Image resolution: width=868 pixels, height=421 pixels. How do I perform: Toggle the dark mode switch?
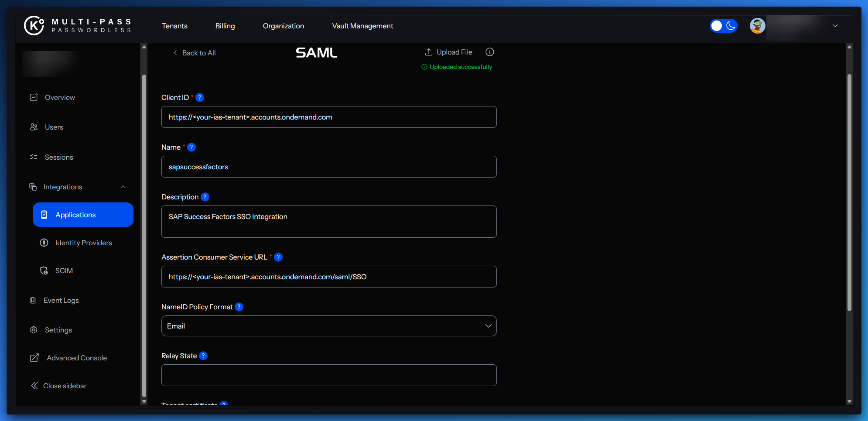click(x=723, y=26)
